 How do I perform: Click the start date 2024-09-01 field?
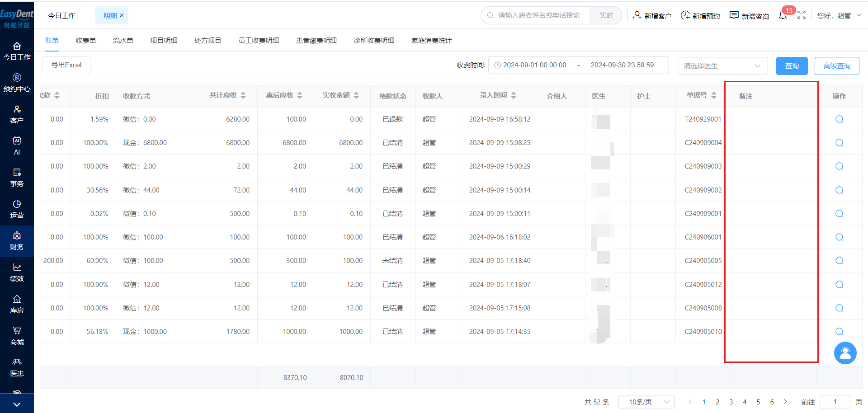tap(534, 65)
